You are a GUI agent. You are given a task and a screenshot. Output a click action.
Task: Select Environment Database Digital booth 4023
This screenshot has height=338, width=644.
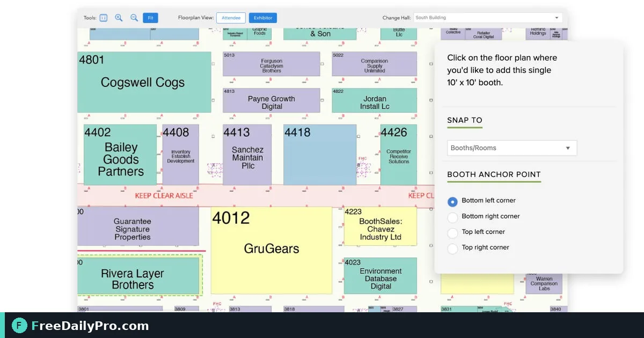(x=380, y=276)
